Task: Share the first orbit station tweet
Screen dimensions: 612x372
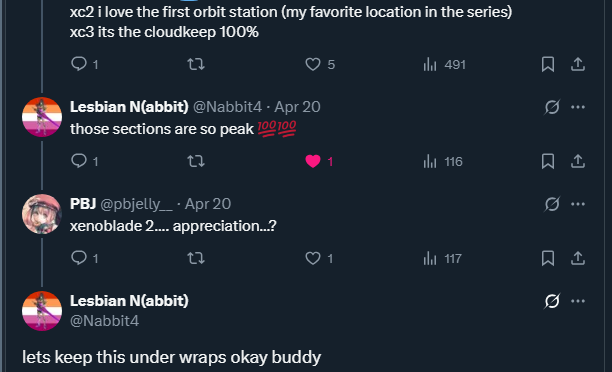Action: (x=578, y=64)
